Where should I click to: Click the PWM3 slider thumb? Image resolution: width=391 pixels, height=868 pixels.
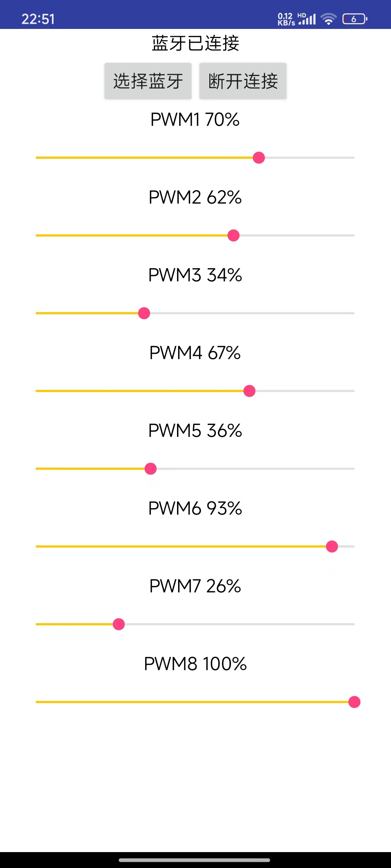coord(144,313)
